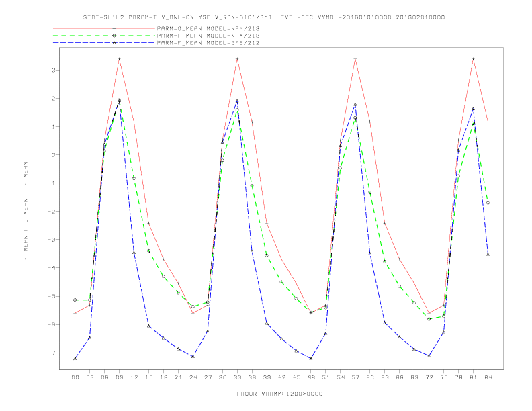Click x-axis tick label 24
Viewport: 532px width, 411px height.
click(x=193, y=377)
